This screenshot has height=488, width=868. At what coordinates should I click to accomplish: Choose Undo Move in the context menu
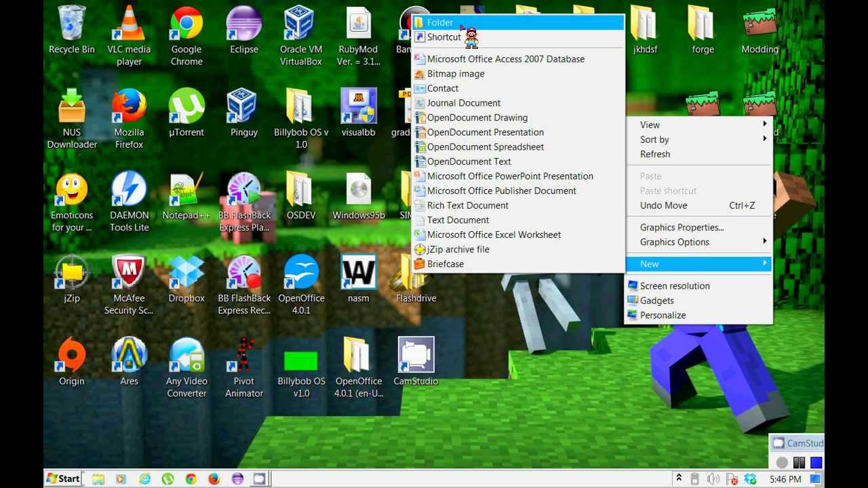point(698,205)
